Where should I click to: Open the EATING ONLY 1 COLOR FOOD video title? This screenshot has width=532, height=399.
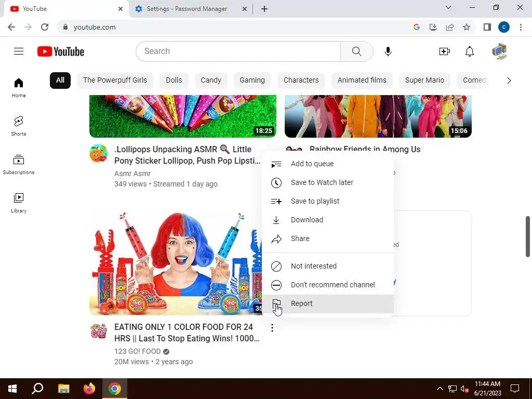(x=187, y=333)
